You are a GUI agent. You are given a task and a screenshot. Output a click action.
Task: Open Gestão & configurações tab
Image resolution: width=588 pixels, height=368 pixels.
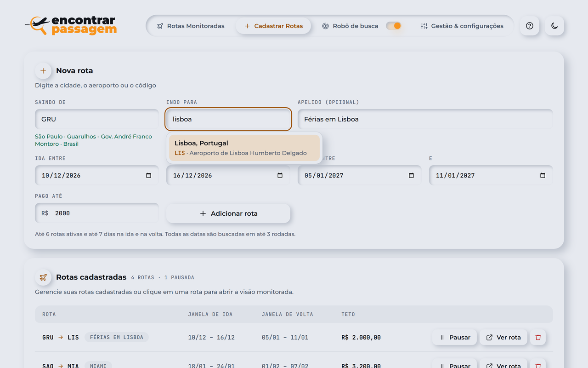(x=462, y=26)
